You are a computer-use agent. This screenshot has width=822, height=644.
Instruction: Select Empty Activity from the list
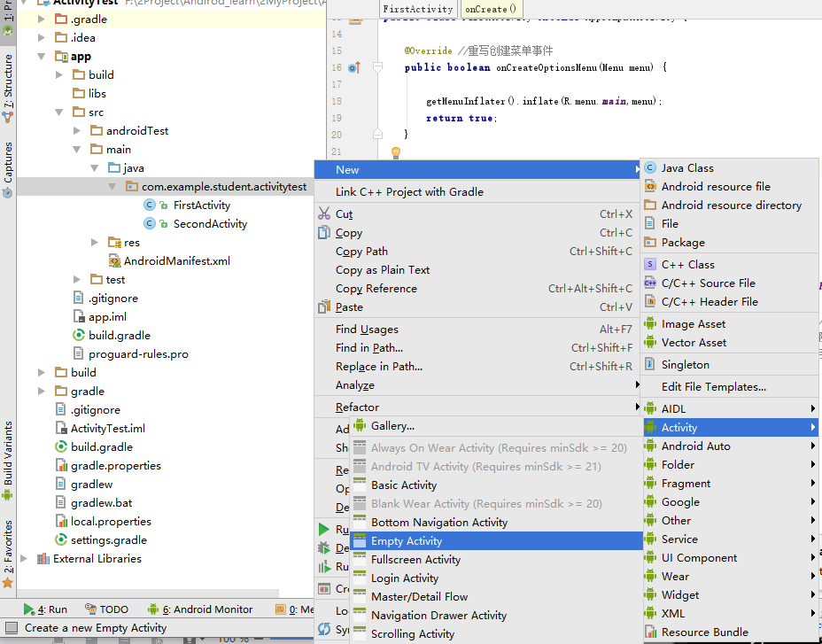coord(406,541)
